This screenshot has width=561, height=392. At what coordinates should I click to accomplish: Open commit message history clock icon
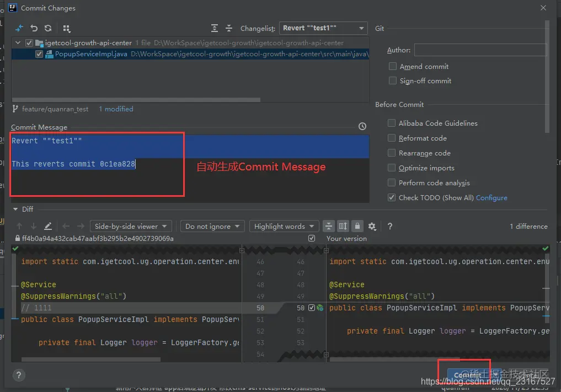click(x=362, y=126)
